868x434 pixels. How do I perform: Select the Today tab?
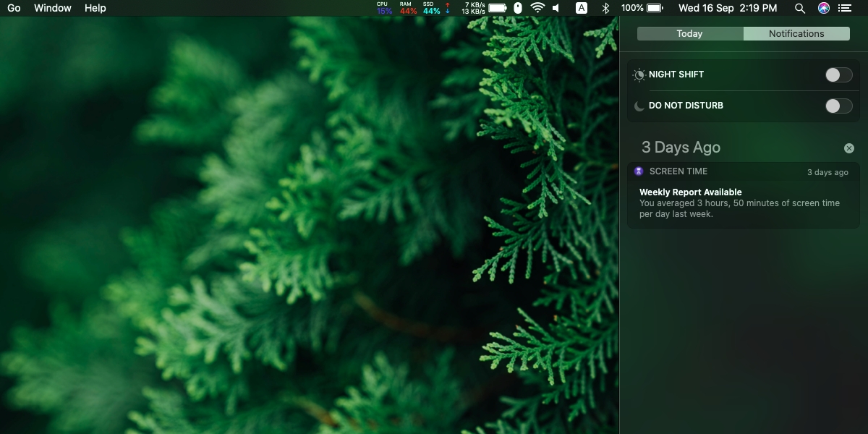690,33
